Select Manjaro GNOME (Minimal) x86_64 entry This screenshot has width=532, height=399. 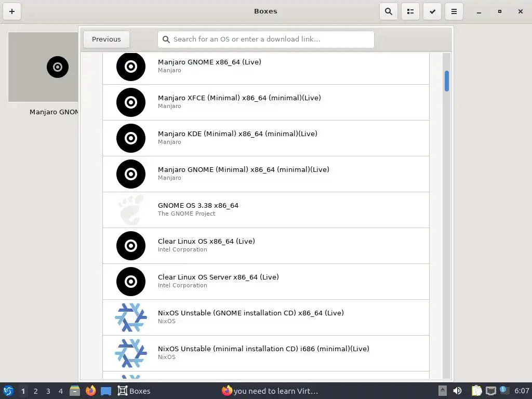(266, 175)
